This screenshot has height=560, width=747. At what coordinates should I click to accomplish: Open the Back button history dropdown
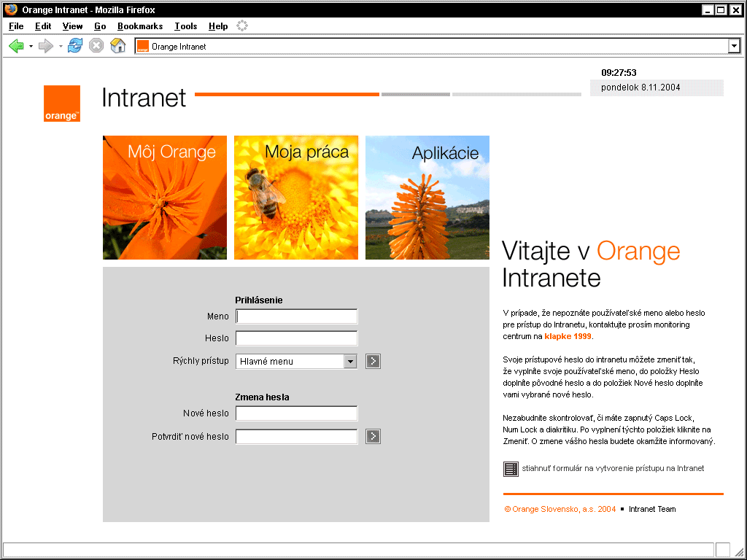click(31, 46)
